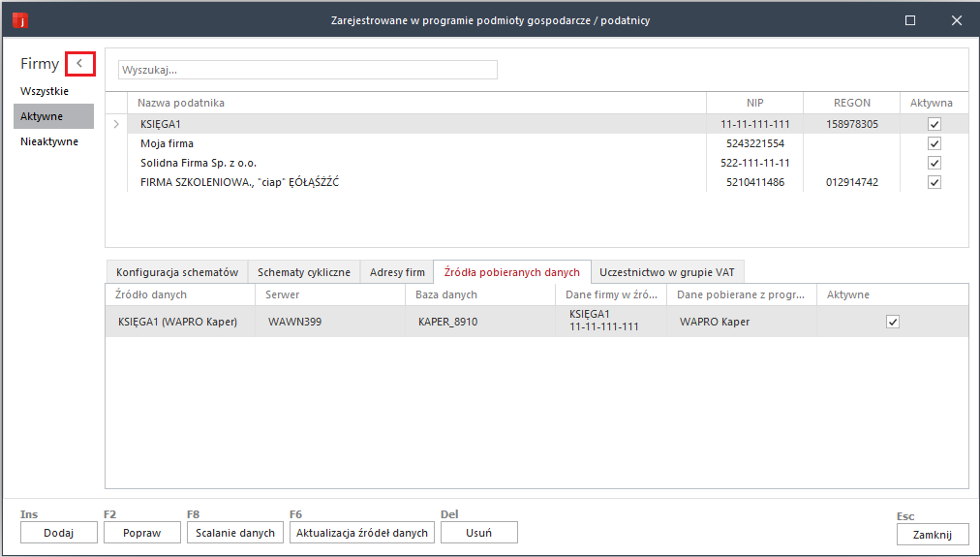
Task: Toggle Aktywne checkbox for WAPRO Kaper source
Action: click(x=892, y=322)
